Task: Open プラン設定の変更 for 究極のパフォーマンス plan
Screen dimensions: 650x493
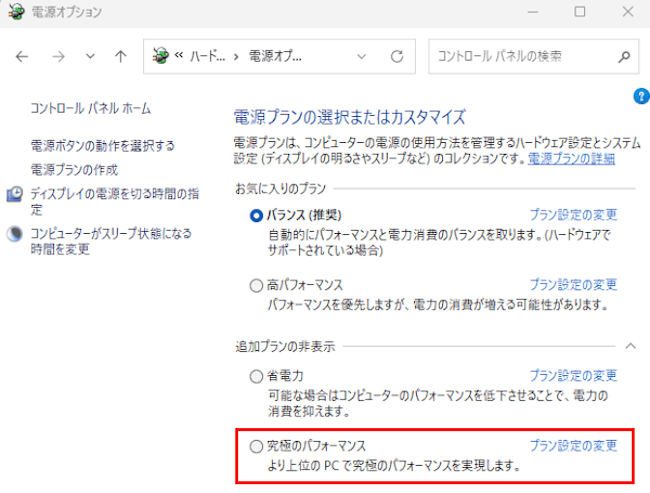Action: (x=573, y=445)
